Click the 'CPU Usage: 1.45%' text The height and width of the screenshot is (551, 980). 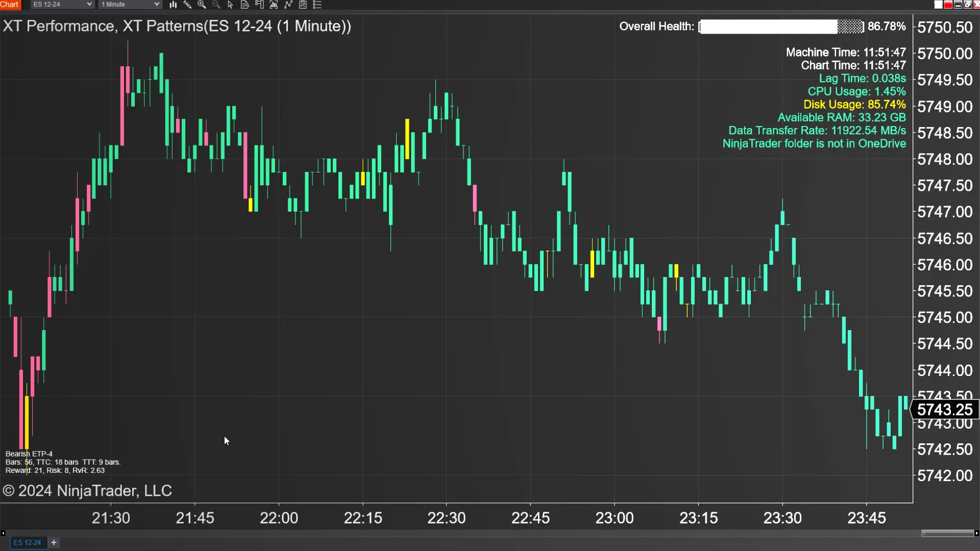pos(856,91)
